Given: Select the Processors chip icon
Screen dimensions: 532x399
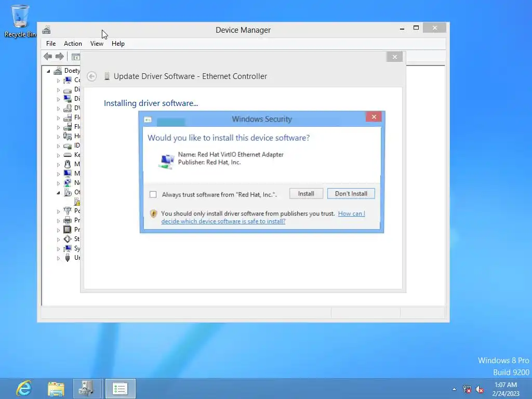Looking at the screenshot, I should 68,230.
